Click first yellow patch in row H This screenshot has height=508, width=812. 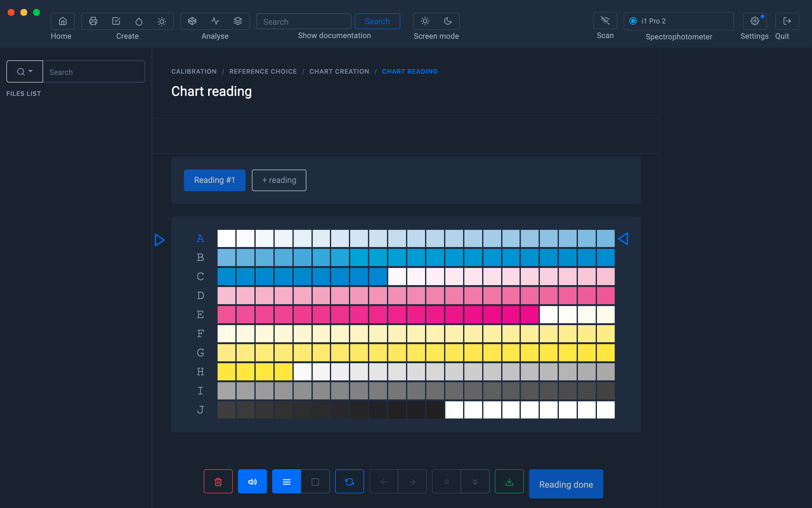point(226,372)
